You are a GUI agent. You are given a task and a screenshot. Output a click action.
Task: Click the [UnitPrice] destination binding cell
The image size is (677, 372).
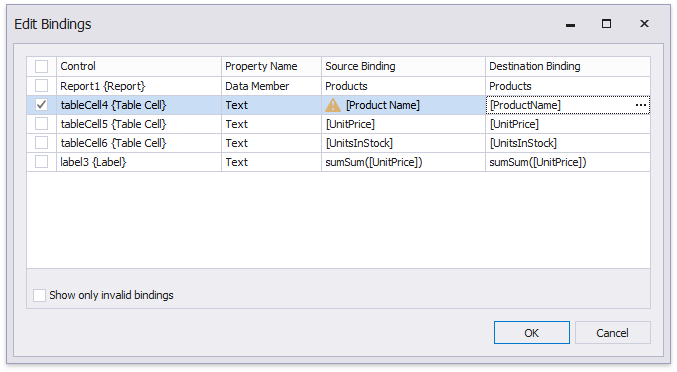coord(568,124)
